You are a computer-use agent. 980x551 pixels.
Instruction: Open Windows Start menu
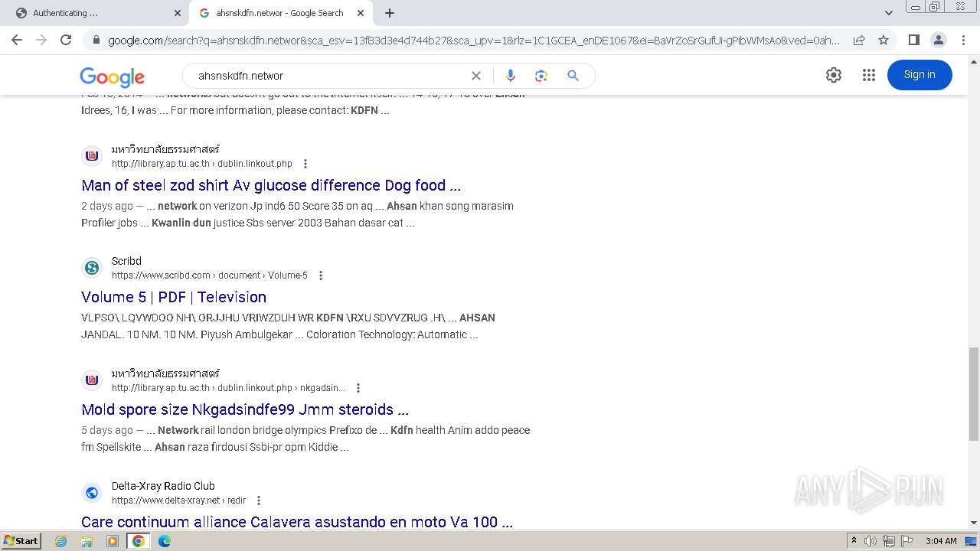(21, 540)
